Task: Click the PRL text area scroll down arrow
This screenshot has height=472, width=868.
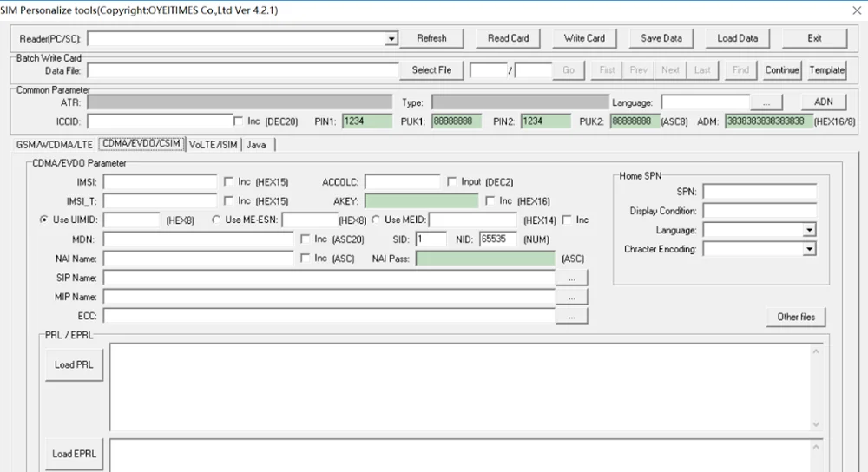Action: pyautogui.click(x=816, y=424)
